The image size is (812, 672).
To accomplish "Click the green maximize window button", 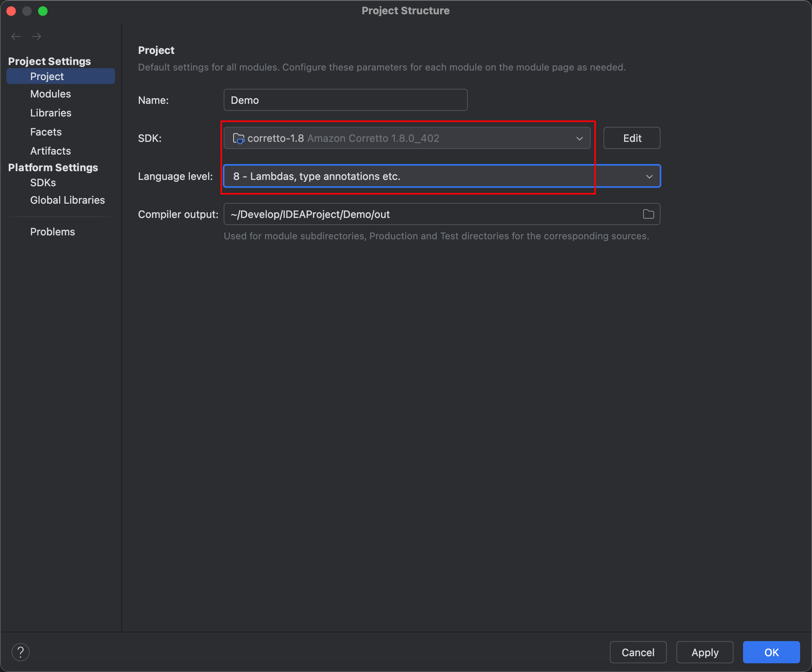I will coord(43,11).
